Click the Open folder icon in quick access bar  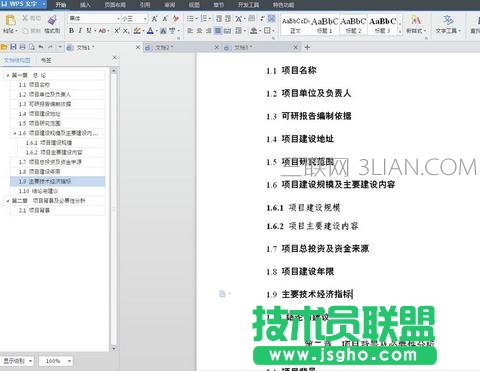coord(4,47)
